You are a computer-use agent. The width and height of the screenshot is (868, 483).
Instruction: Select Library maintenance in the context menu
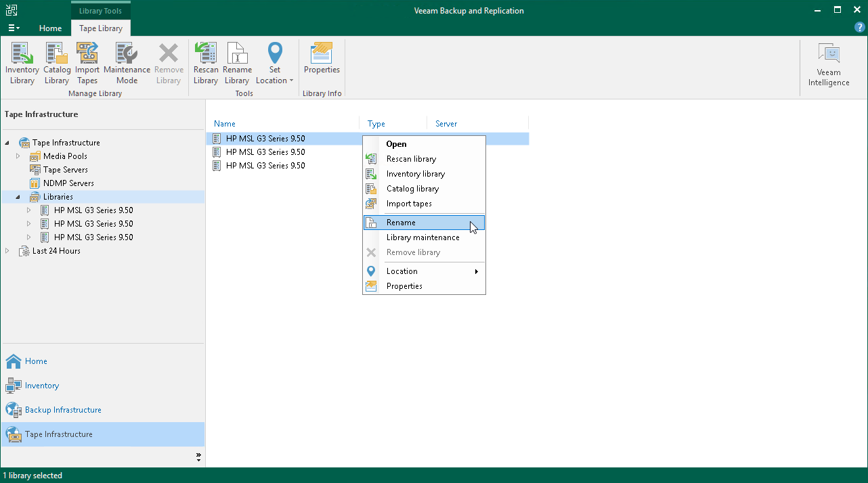tap(422, 237)
